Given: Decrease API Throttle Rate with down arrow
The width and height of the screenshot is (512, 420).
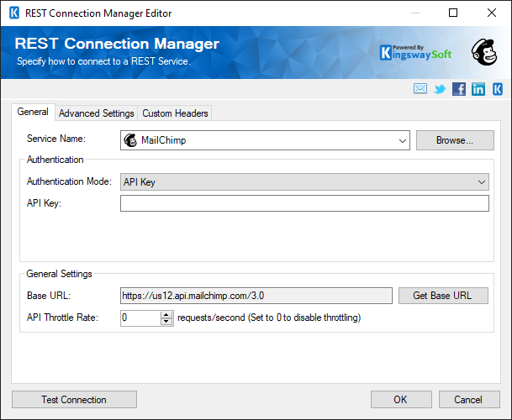Looking at the screenshot, I should 166,322.
